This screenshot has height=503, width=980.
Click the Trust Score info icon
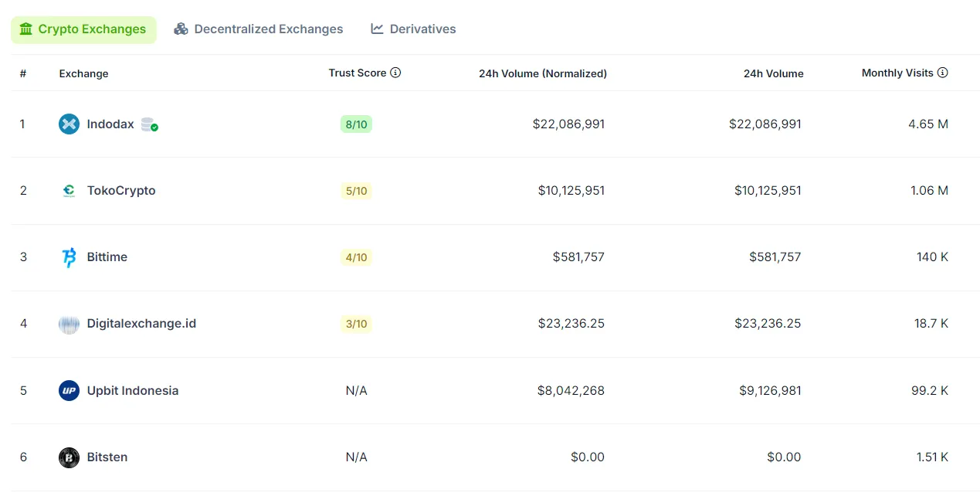point(395,73)
